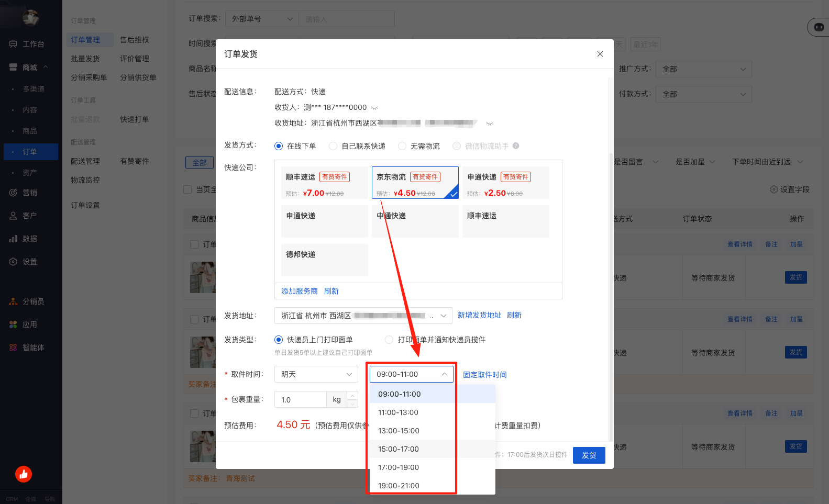The width and height of the screenshot is (829, 504).
Task: Click 新增发货地址 link
Action: tap(480, 315)
